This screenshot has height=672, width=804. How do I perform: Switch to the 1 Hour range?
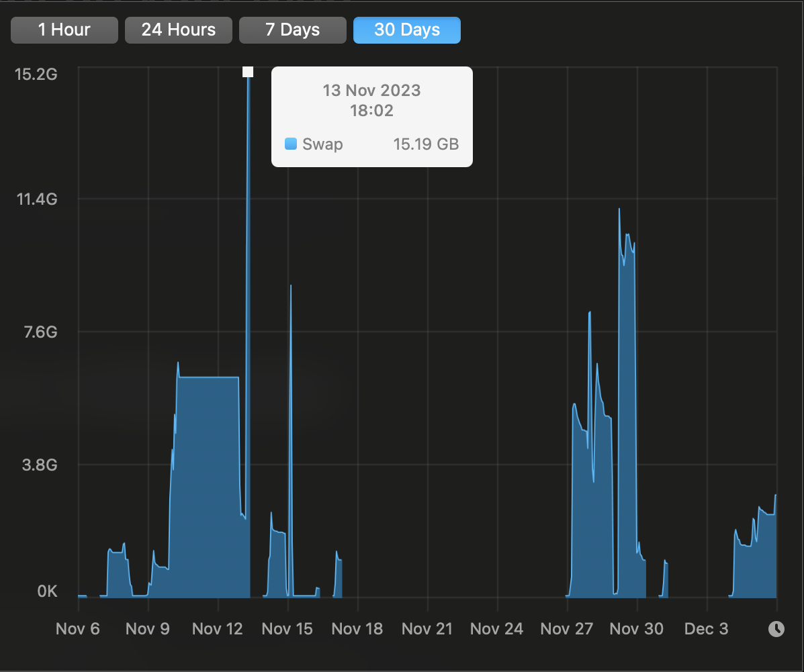tap(64, 30)
